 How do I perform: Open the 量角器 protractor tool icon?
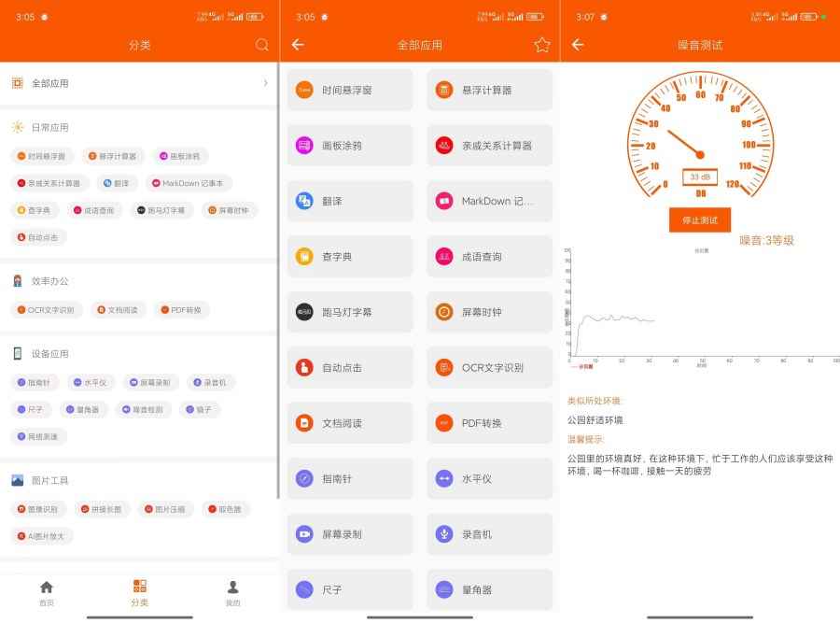pos(443,589)
